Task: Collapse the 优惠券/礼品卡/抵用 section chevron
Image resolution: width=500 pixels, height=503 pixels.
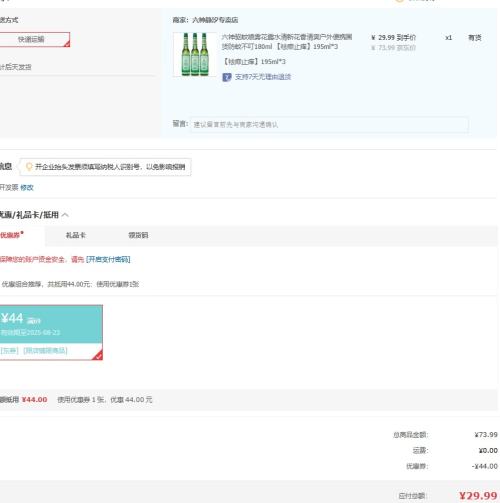Action: pos(65,215)
